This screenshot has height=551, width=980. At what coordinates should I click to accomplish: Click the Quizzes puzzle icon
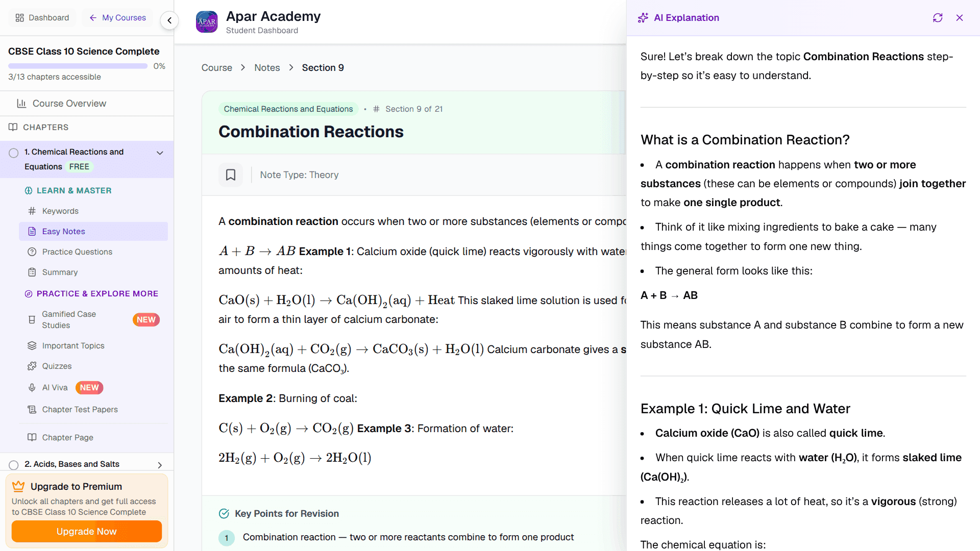pyautogui.click(x=32, y=366)
